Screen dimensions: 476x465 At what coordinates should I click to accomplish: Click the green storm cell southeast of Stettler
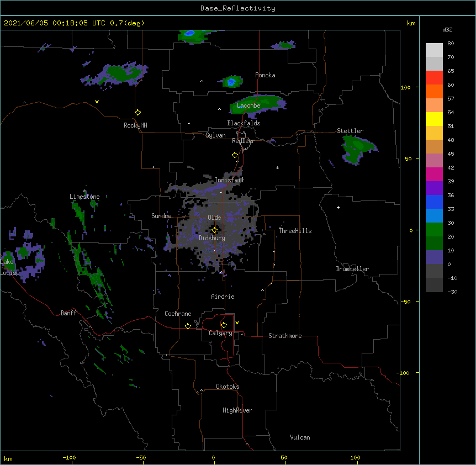tap(358, 149)
